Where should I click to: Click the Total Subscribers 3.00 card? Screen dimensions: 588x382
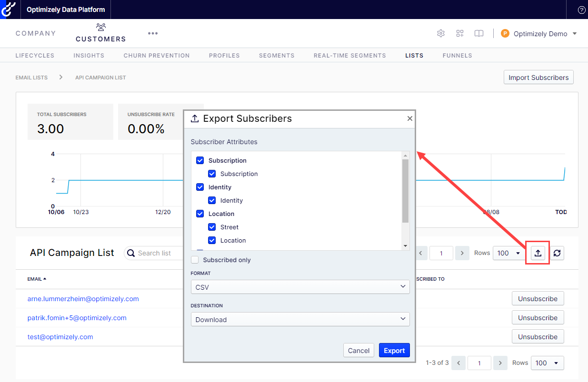[70, 122]
